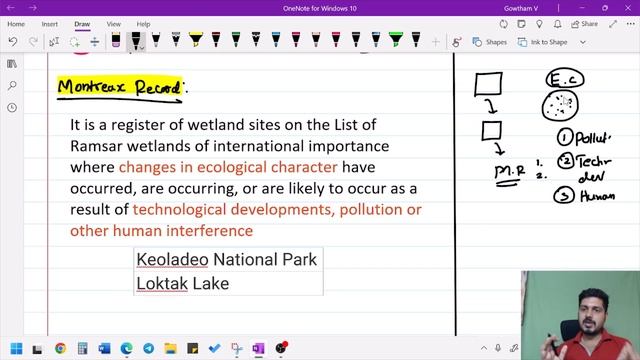Open File Explorer from taskbar
Viewport: 640px width, 360px height.
coord(171,348)
